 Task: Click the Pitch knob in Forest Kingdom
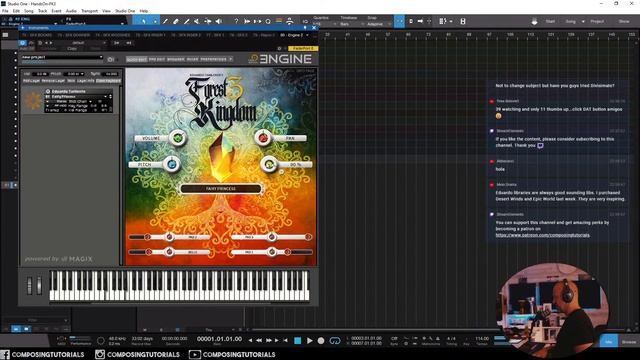click(x=172, y=164)
